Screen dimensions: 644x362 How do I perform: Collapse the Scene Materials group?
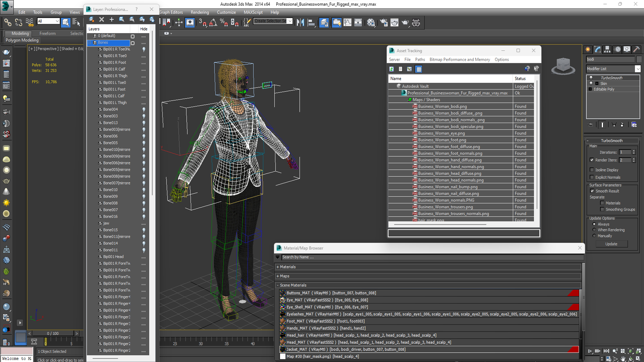pos(278,285)
